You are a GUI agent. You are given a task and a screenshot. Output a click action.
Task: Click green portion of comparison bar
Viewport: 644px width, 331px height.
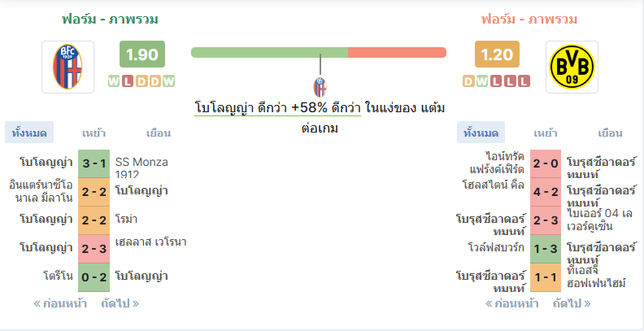tap(269, 53)
